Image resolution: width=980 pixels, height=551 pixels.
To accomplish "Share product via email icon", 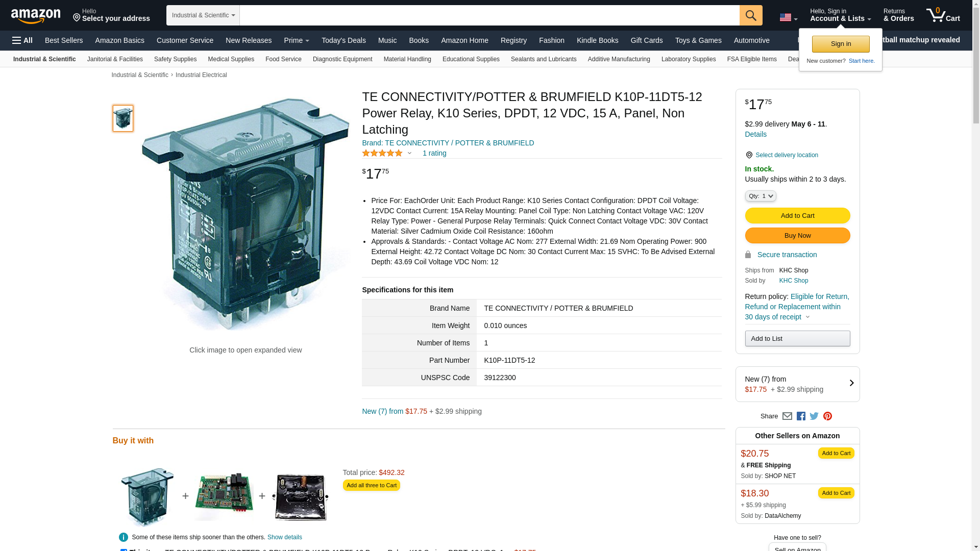I will 787,416.
